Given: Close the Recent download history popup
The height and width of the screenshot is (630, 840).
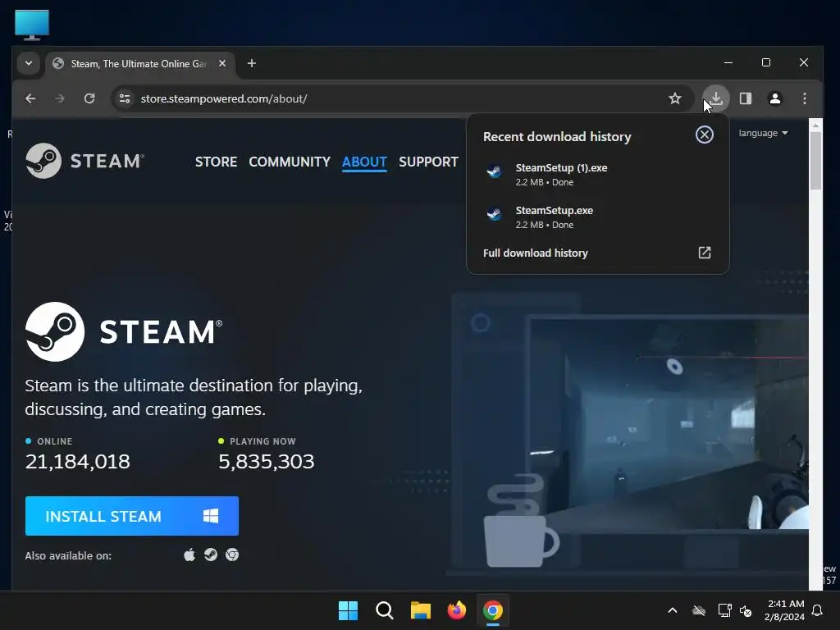Looking at the screenshot, I should click(705, 135).
